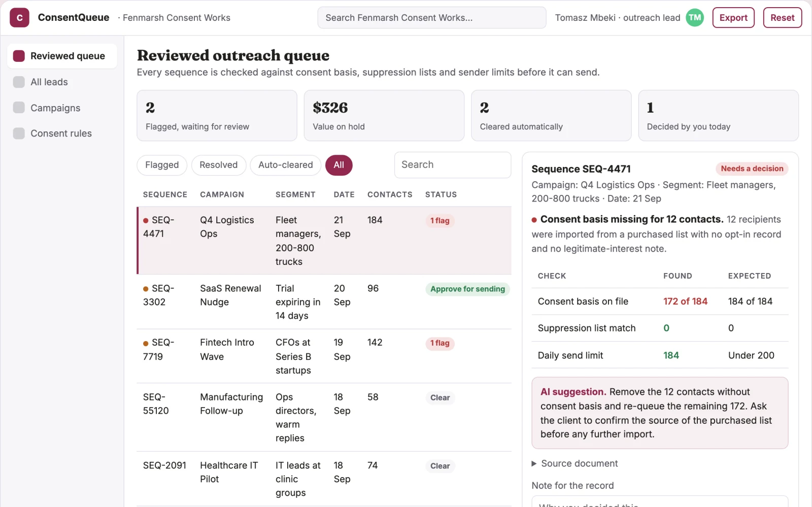Focus the queue table Search field
The width and height of the screenshot is (812, 507).
[453, 165]
